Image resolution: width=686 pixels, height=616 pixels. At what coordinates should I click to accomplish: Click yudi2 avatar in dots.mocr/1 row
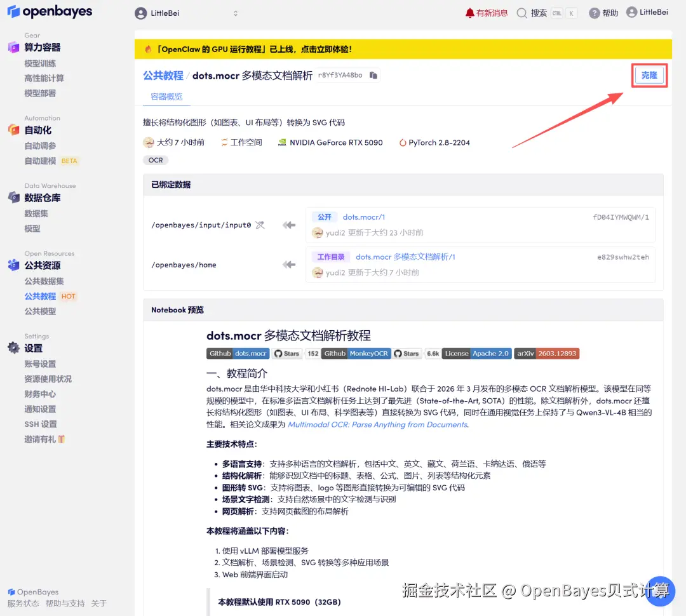click(317, 233)
